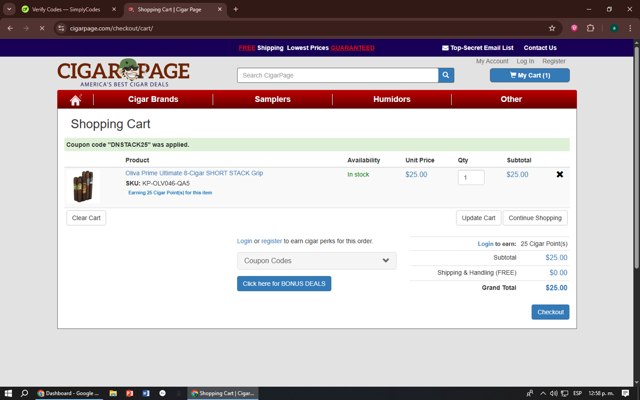Click the Grand Total $25.00 value
The image size is (640, 400).
(x=556, y=288)
